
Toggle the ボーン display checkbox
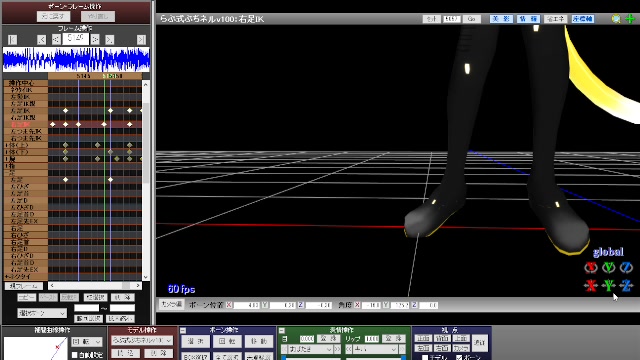[x=459, y=358]
